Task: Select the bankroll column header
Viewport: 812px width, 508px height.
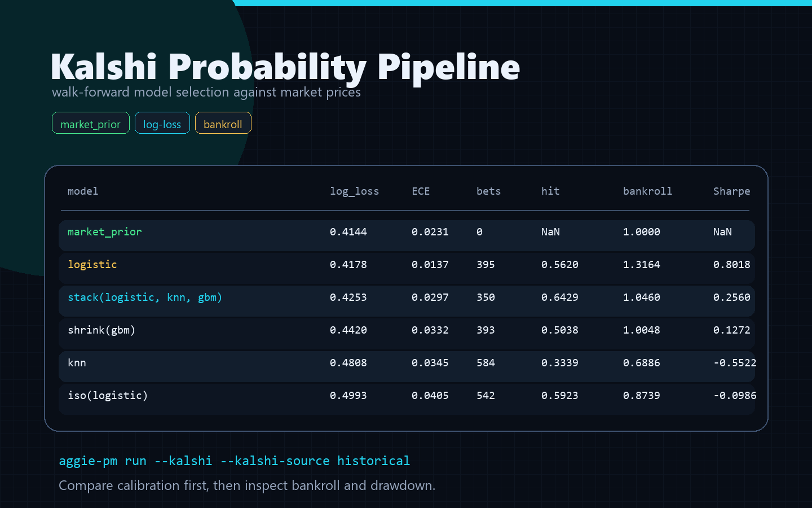Action: point(648,191)
